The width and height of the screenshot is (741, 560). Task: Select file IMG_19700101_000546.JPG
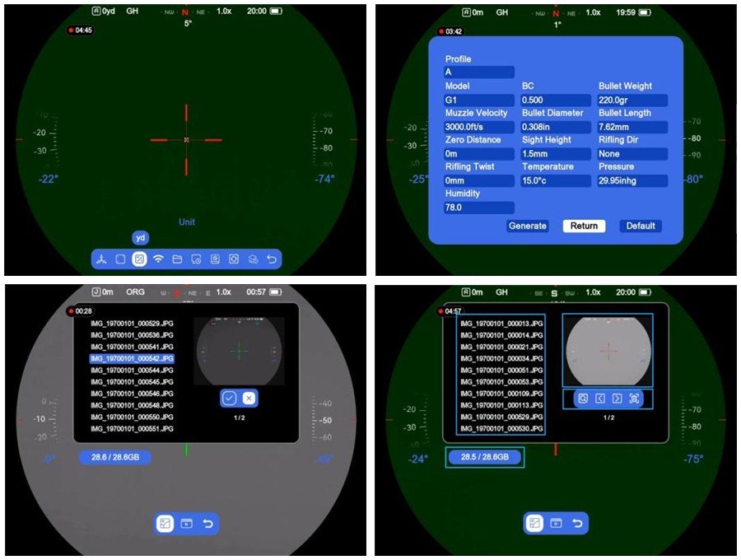click(x=132, y=394)
